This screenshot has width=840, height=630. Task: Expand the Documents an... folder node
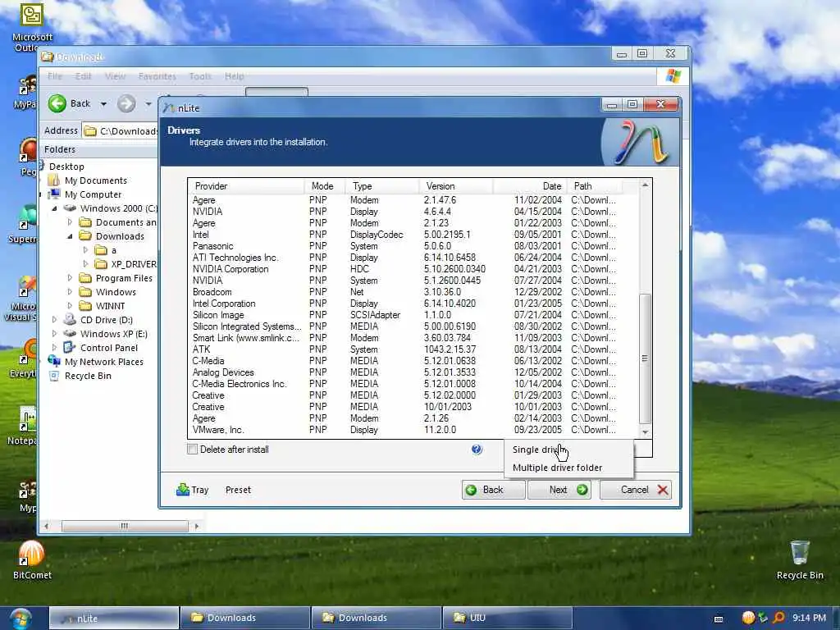pyautogui.click(x=71, y=222)
